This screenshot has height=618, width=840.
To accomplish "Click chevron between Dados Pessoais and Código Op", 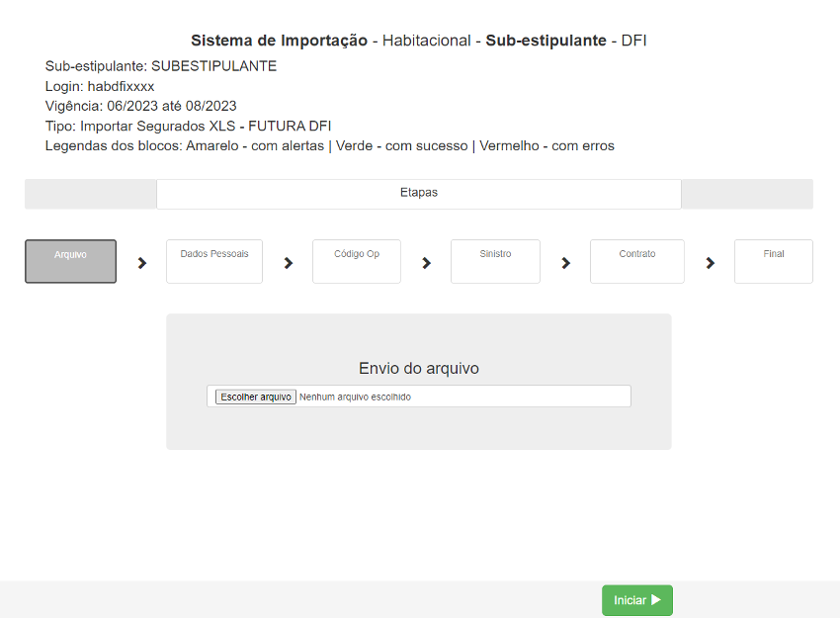I will 289,263.
